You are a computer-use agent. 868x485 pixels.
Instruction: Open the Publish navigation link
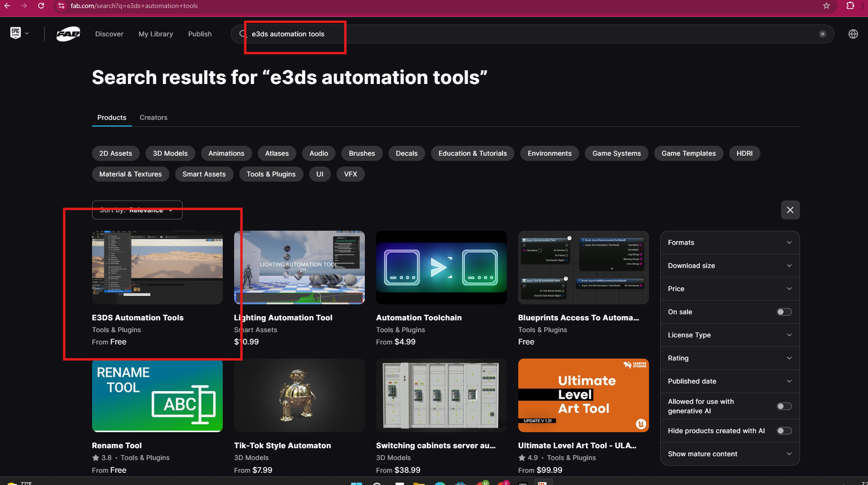[x=200, y=34]
